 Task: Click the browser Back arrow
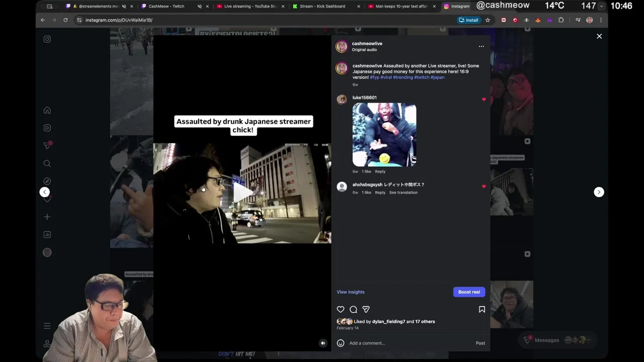[43, 20]
